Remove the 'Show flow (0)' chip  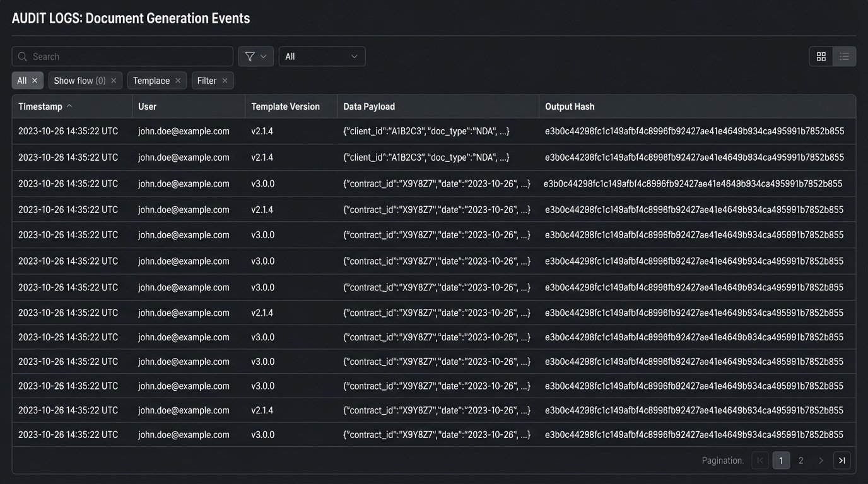114,81
